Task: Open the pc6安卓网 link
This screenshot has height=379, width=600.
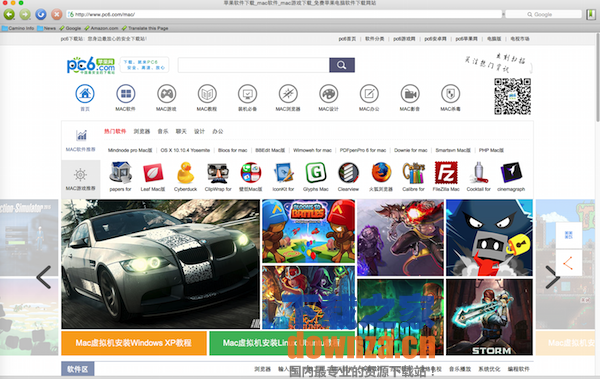Action: coord(435,39)
